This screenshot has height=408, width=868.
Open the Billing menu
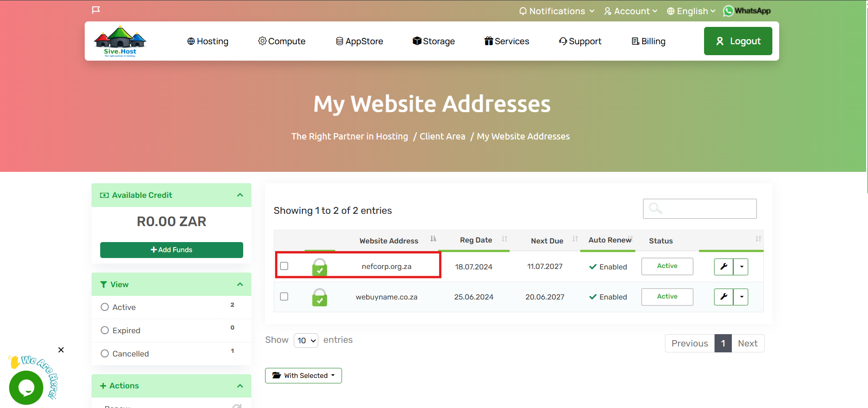click(x=648, y=41)
